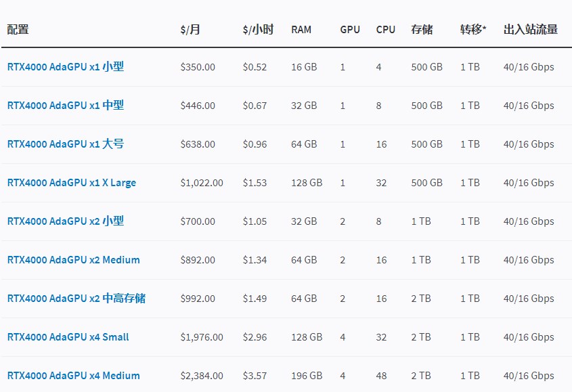Select the 48 CPU count value

[381, 376]
